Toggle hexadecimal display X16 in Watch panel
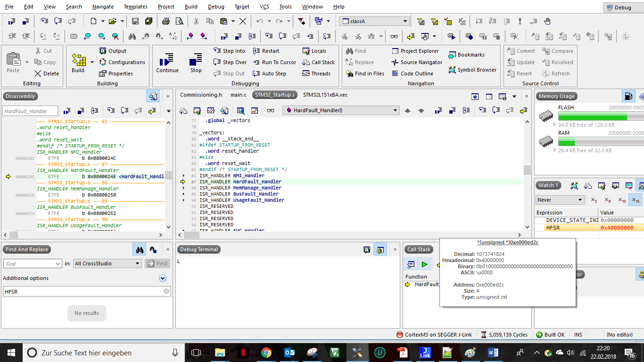This screenshot has height=362, width=644. [636, 200]
